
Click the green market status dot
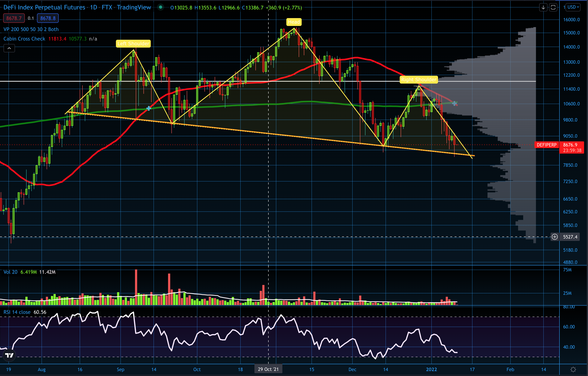point(161,7)
